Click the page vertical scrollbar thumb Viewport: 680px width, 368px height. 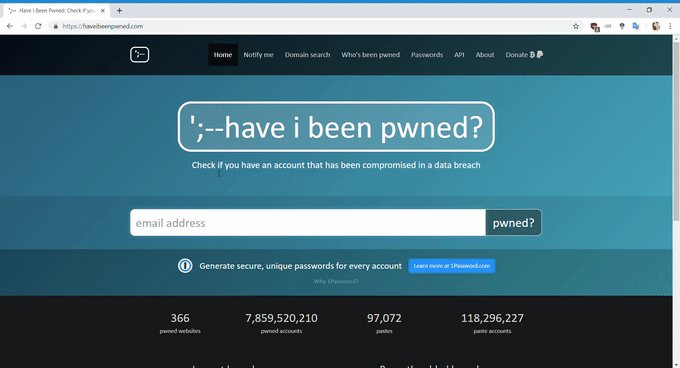[676, 130]
